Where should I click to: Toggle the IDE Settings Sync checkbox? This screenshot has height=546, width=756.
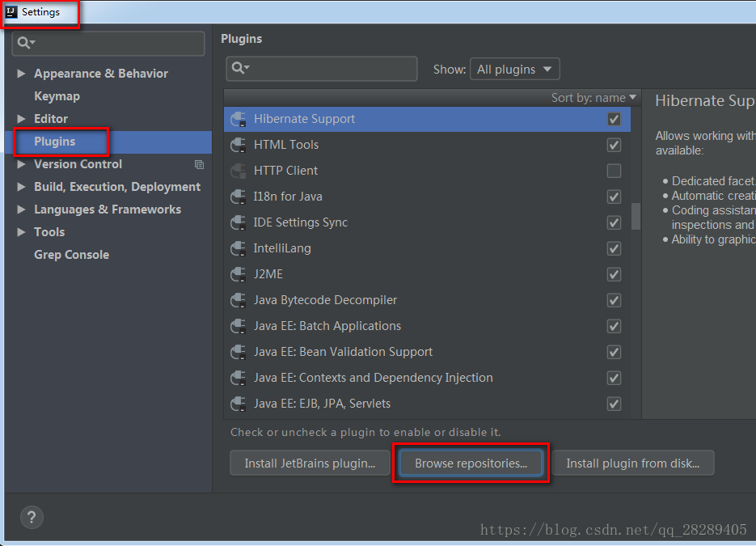click(x=614, y=222)
